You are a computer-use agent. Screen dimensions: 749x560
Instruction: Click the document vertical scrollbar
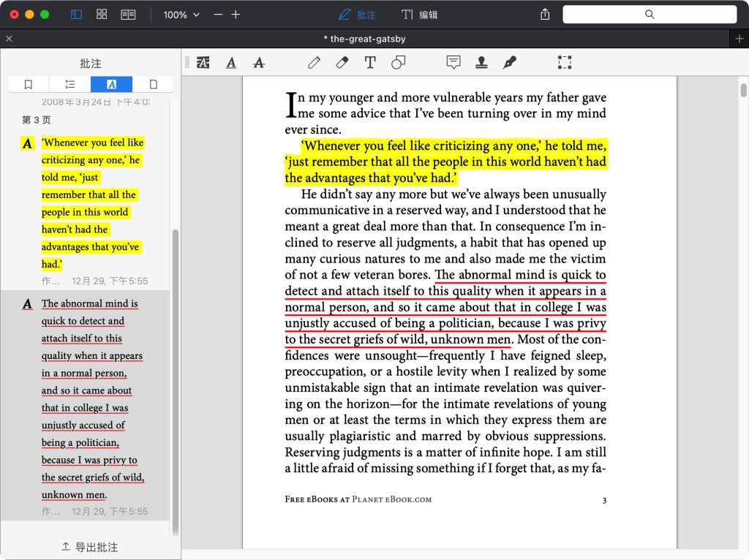(x=744, y=90)
